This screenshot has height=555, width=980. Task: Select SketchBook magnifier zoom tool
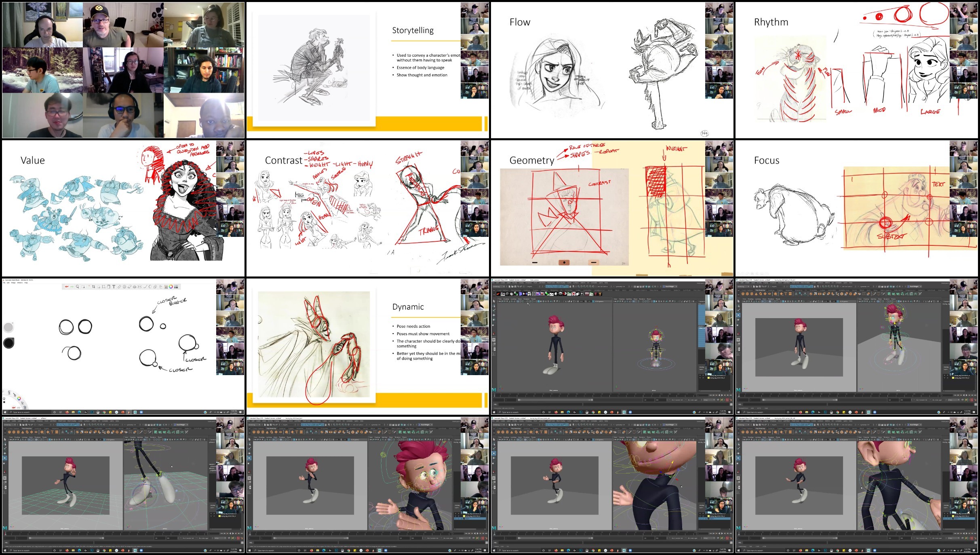click(x=77, y=287)
